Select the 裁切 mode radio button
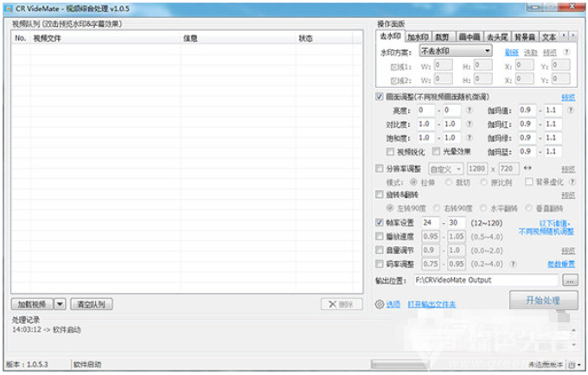This screenshot has width=588, height=375. (x=449, y=182)
